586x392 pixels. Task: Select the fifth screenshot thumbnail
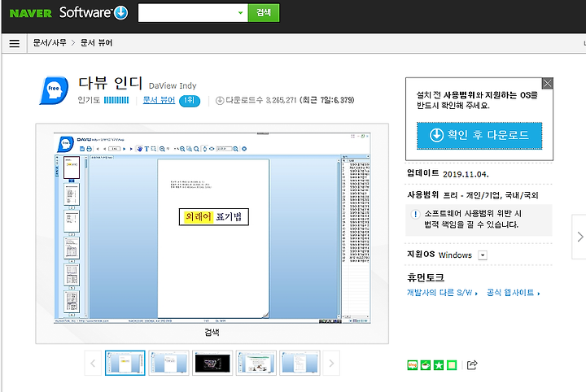point(300,363)
